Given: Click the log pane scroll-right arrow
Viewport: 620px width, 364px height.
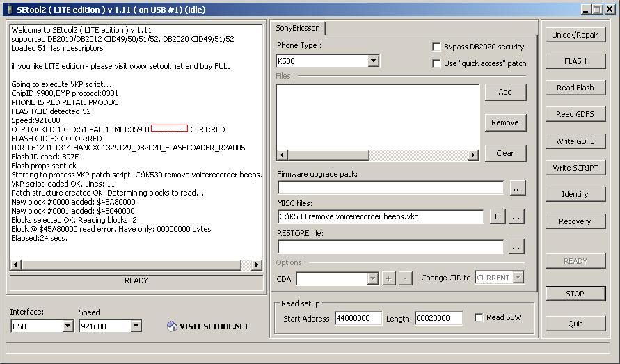Looking at the screenshot, I should tap(257, 264).
